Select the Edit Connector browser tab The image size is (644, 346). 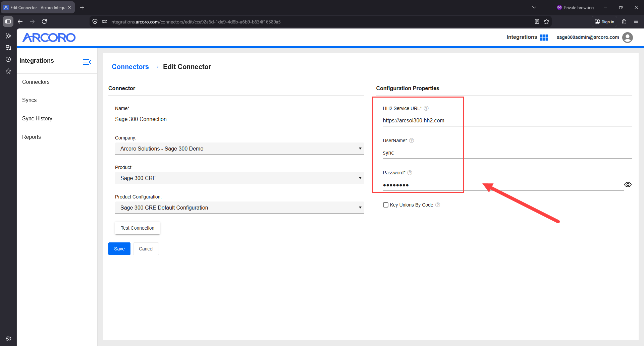click(x=38, y=7)
